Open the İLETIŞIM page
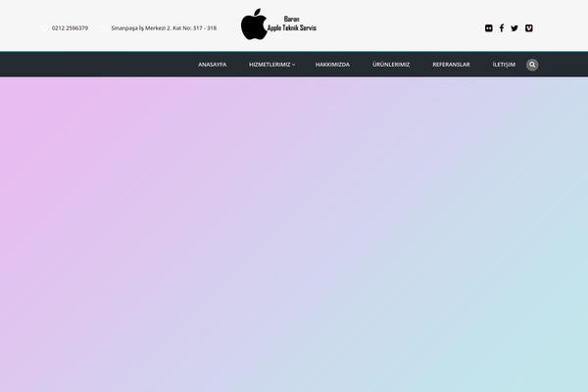The image size is (588, 392). (504, 65)
